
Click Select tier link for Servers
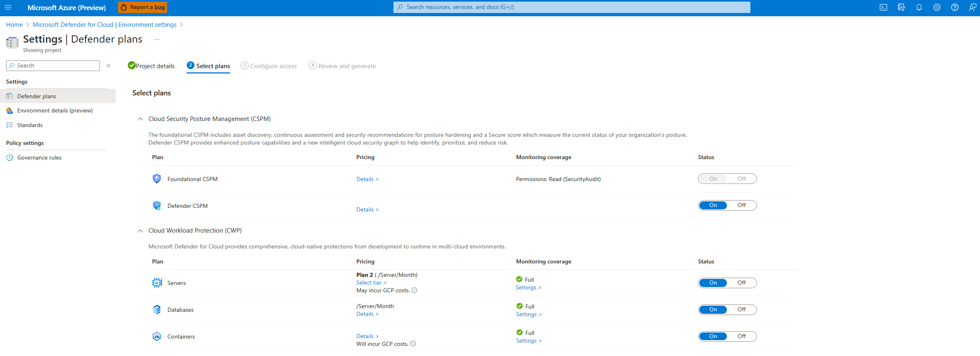(x=371, y=283)
